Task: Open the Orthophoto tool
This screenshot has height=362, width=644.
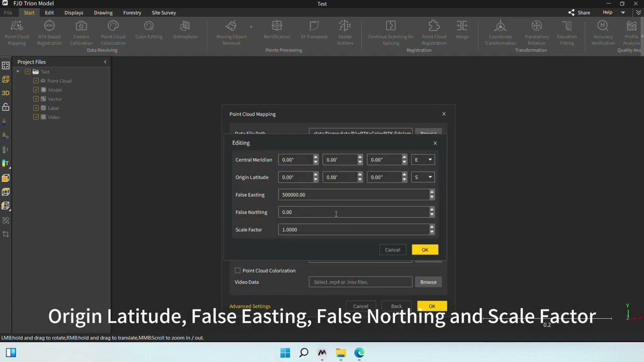Action: coord(185,26)
